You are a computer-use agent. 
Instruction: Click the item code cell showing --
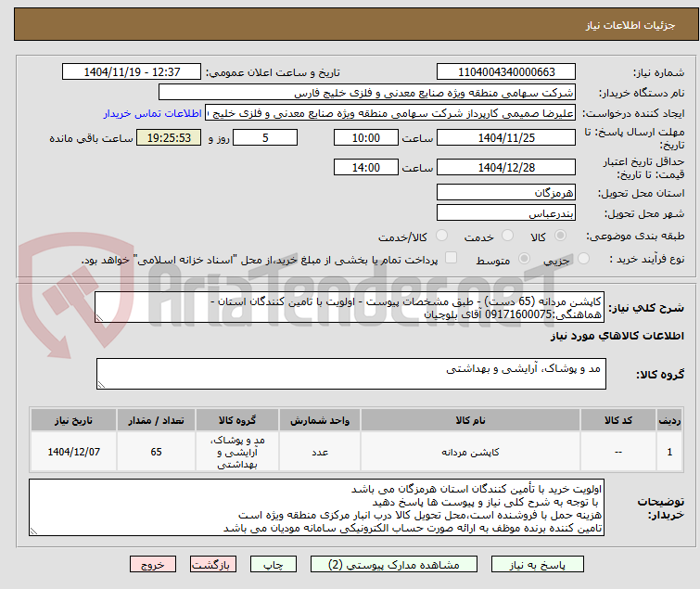click(x=617, y=452)
